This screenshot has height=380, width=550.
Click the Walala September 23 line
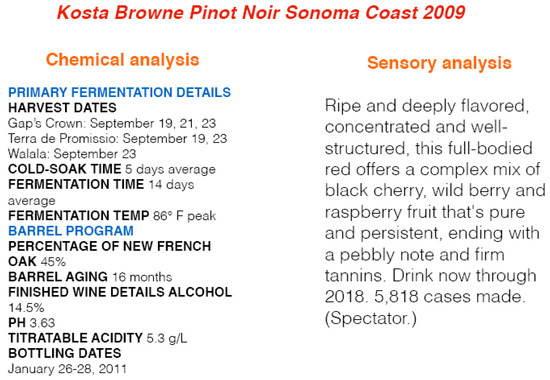(x=72, y=154)
